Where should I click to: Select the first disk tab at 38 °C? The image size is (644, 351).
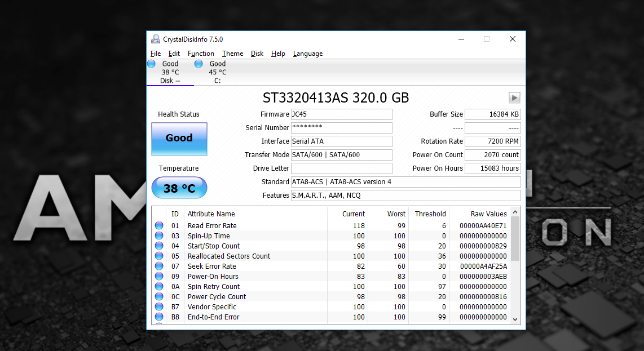170,72
